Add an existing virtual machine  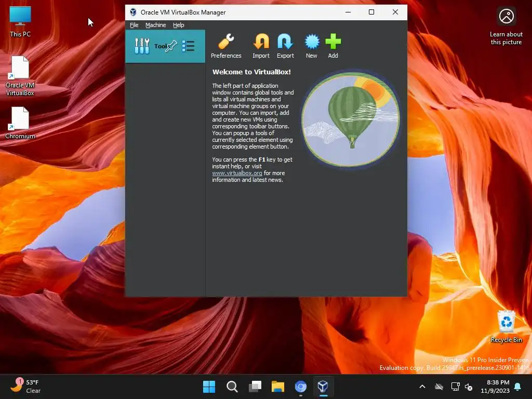[333, 46]
